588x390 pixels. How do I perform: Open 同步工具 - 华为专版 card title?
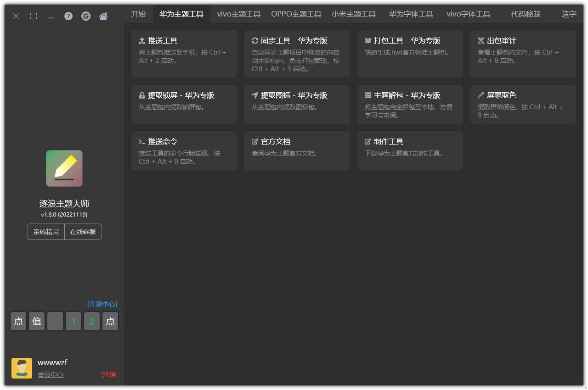click(294, 41)
